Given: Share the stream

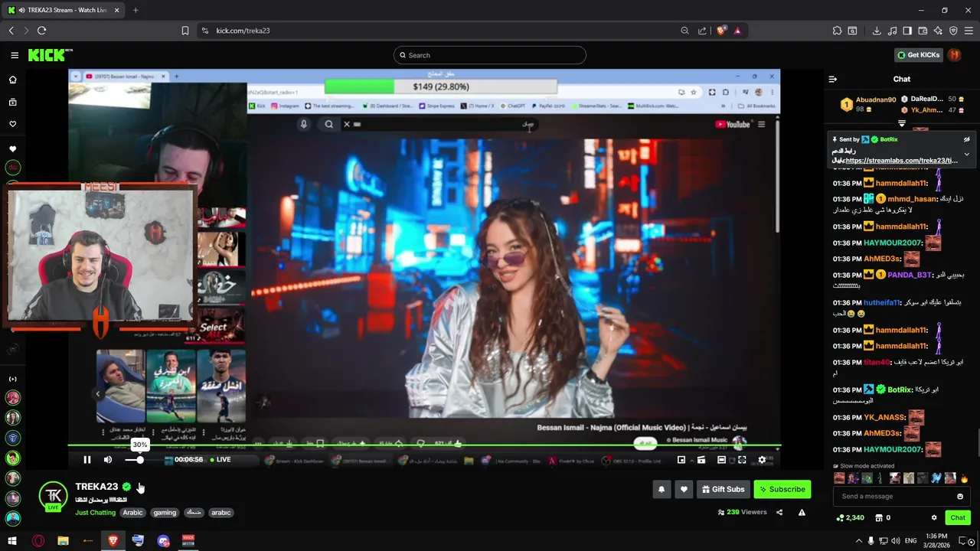Looking at the screenshot, I should click(779, 513).
